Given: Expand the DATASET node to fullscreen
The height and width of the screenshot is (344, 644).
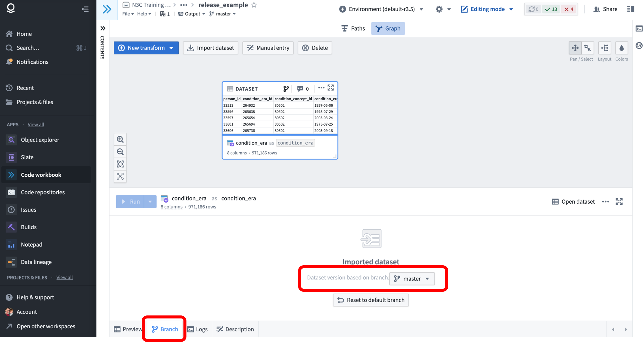Looking at the screenshot, I should click(x=331, y=88).
